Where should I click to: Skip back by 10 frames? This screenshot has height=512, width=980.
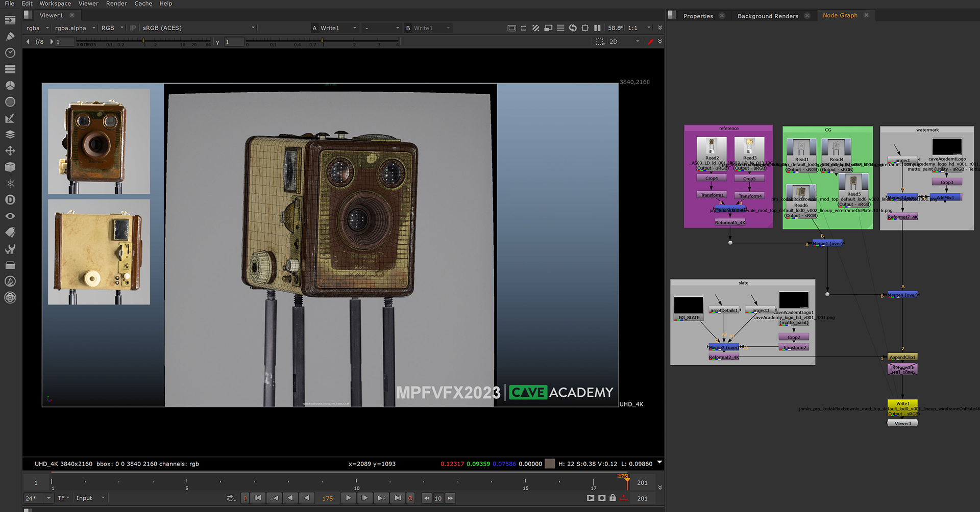click(427, 498)
